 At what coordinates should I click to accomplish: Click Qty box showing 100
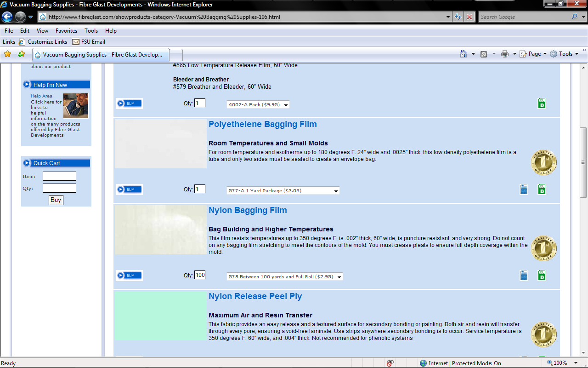200,275
